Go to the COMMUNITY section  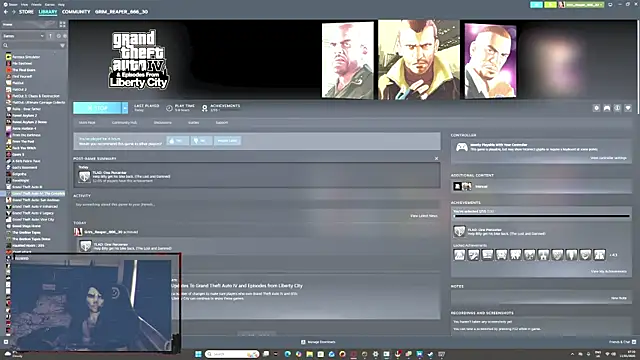76,12
